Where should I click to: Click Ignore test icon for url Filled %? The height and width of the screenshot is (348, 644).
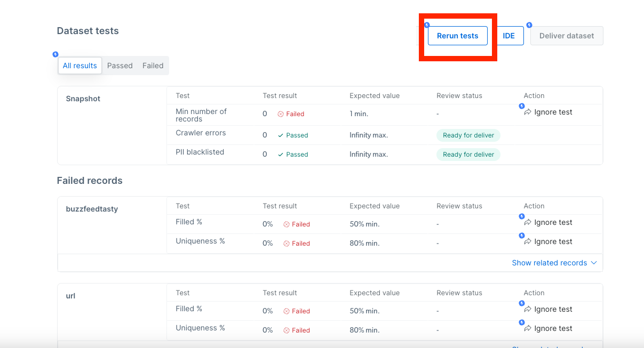point(528,310)
